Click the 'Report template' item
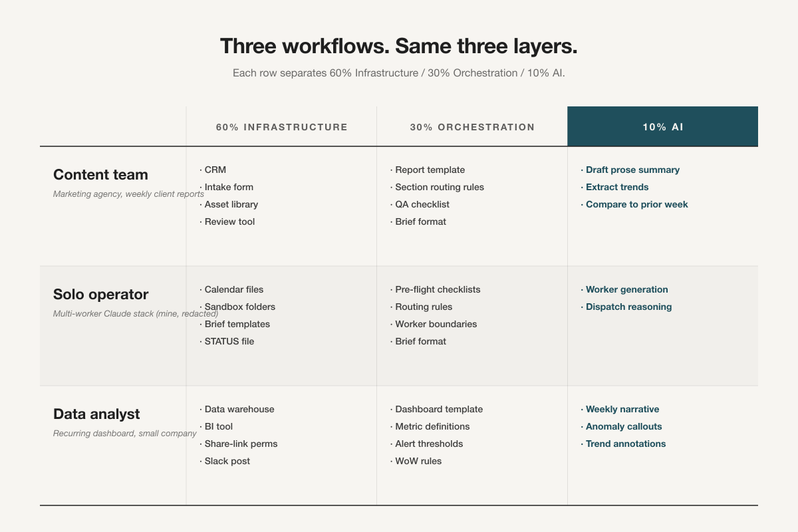Image resolution: width=798 pixels, height=532 pixels. point(428,170)
